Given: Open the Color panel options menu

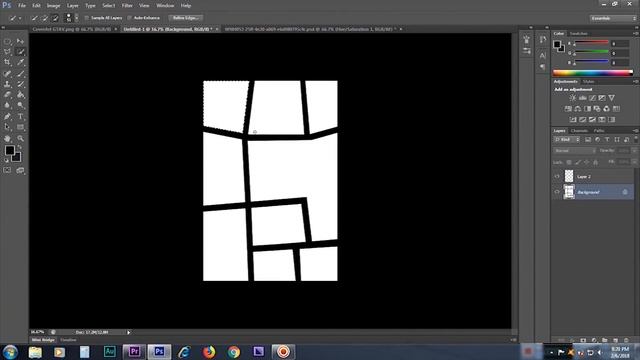Looking at the screenshot, I should [635, 33].
